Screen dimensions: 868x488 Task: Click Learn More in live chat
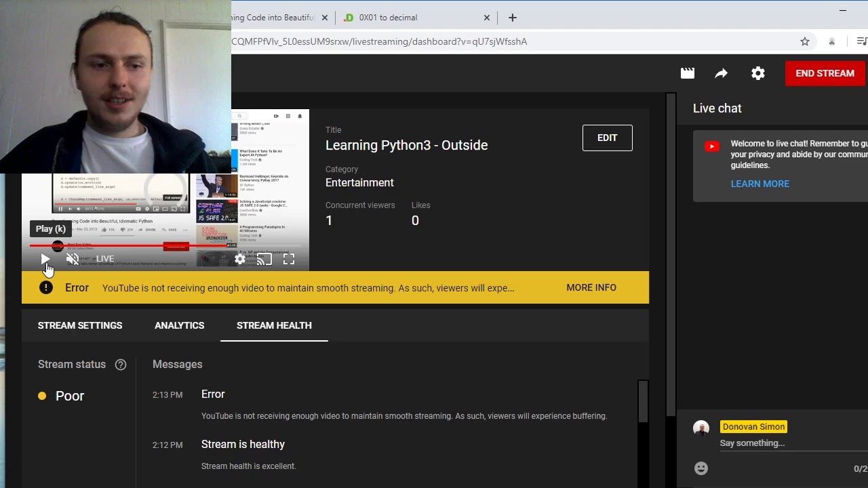759,184
